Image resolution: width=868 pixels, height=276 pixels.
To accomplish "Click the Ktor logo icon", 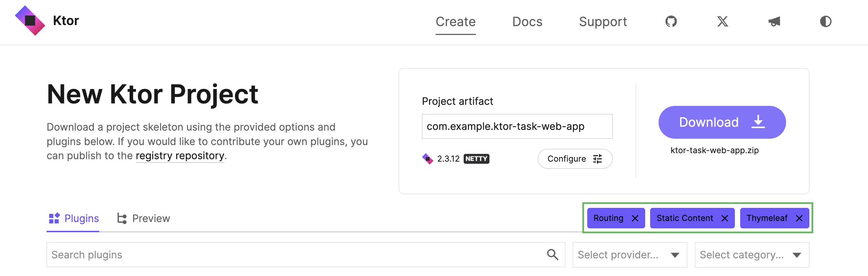I will (30, 20).
